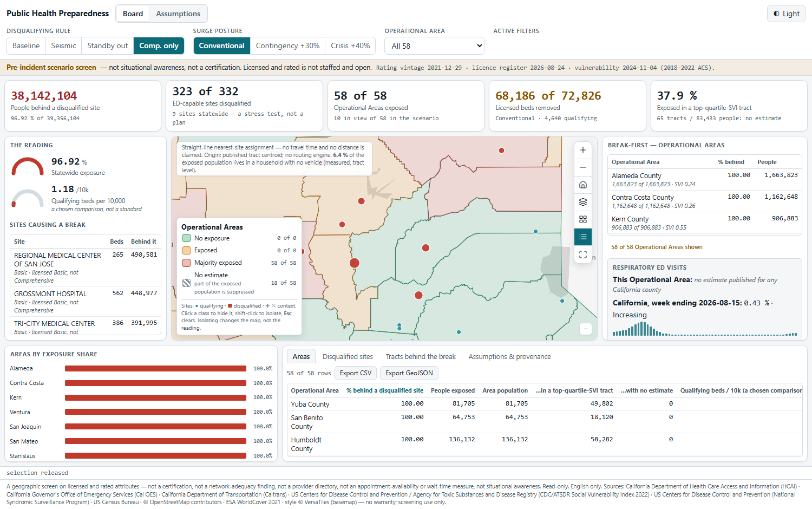Click GROSSMONT HOSPITAL site row

pyautogui.click(x=86, y=302)
